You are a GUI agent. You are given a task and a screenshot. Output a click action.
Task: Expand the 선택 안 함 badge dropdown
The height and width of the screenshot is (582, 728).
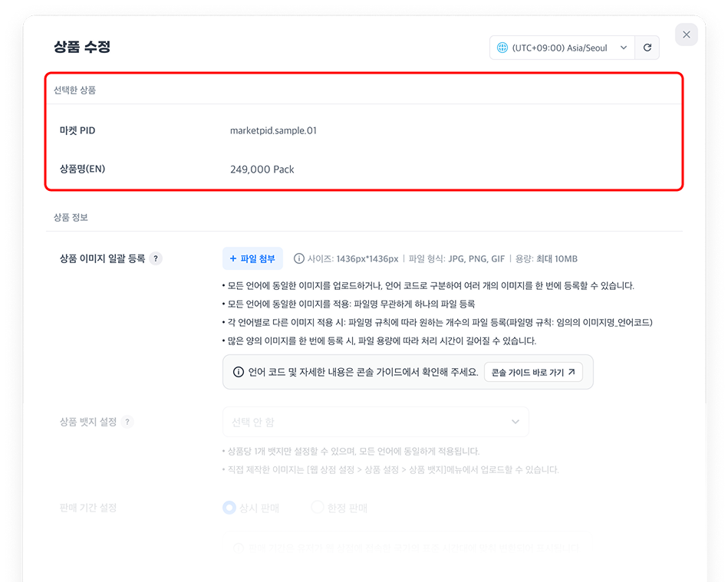pyautogui.click(x=375, y=422)
